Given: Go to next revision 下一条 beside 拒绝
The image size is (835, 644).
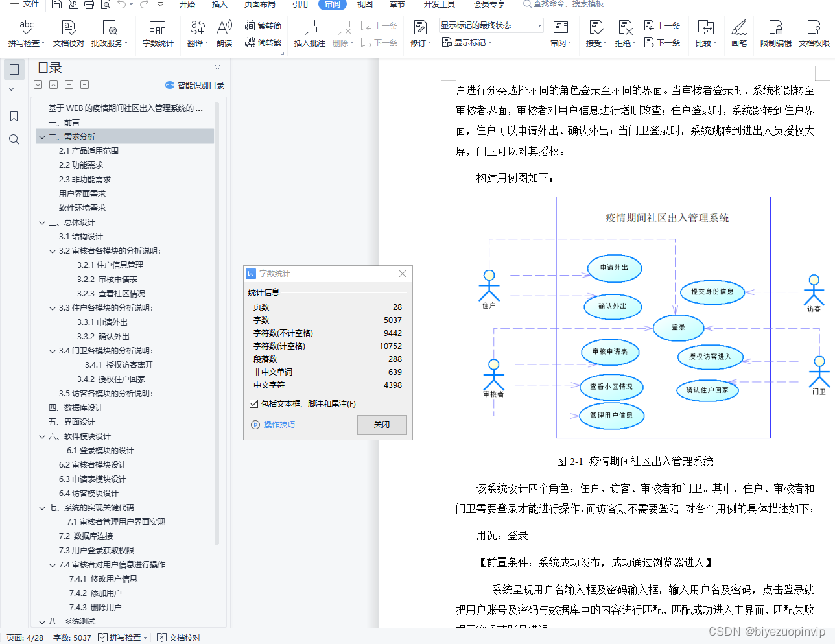Looking at the screenshot, I should [662, 42].
